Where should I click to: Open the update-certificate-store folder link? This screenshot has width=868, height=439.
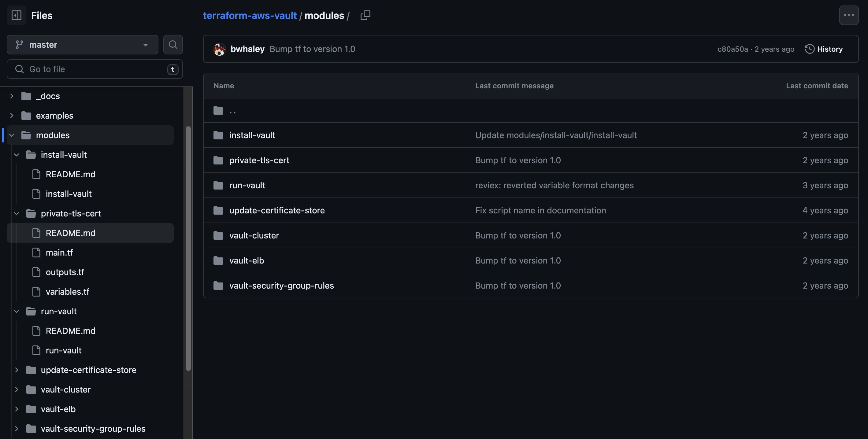(x=277, y=210)
